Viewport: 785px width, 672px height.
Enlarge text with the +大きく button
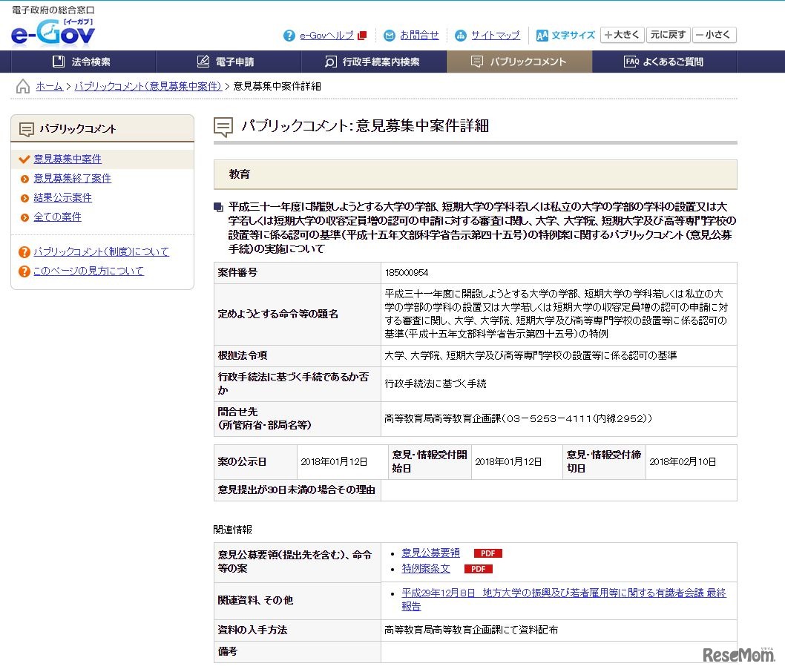point(622,35)
